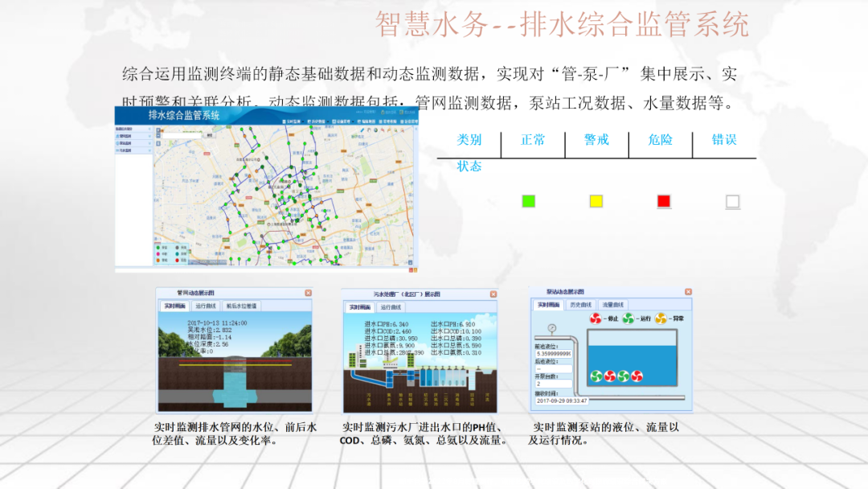The height and width of the screenshot is (489, 868).
Task: Click the 2017-10-13 11:24:00 timestamp text
Action: 217,323
